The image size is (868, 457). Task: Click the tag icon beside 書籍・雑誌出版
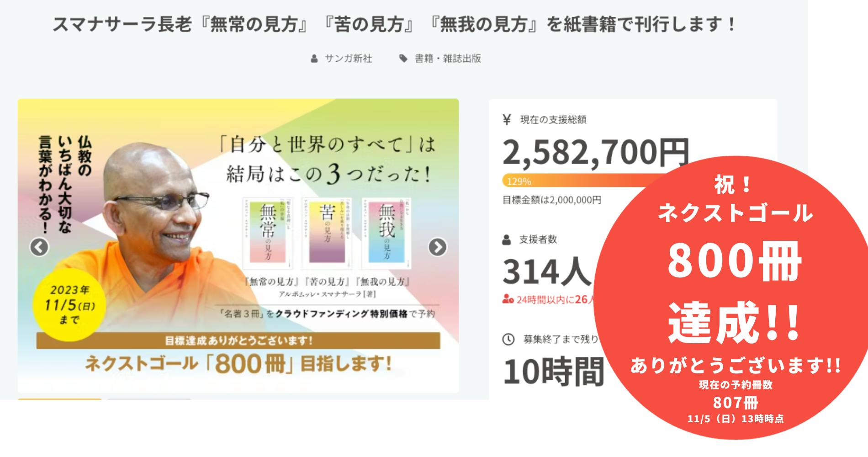click(x=403, y=58)
